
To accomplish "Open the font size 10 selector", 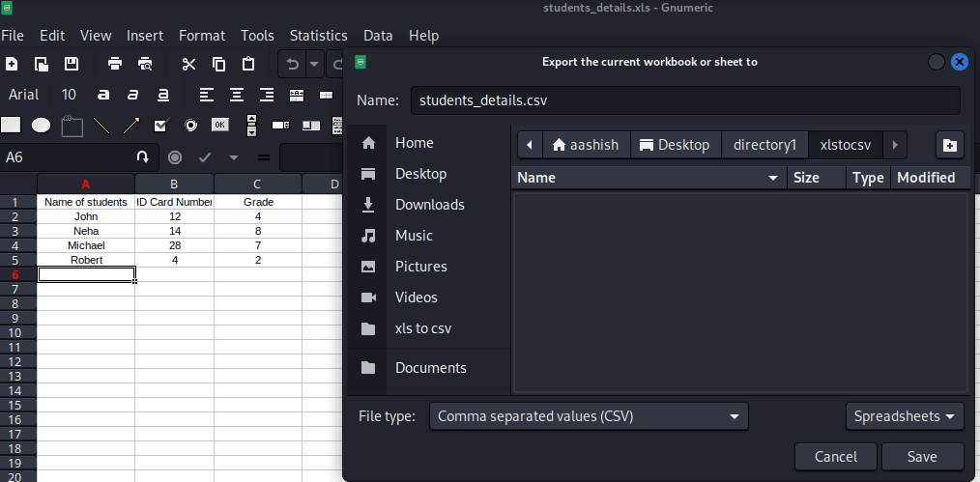I will tap(69, 95).
